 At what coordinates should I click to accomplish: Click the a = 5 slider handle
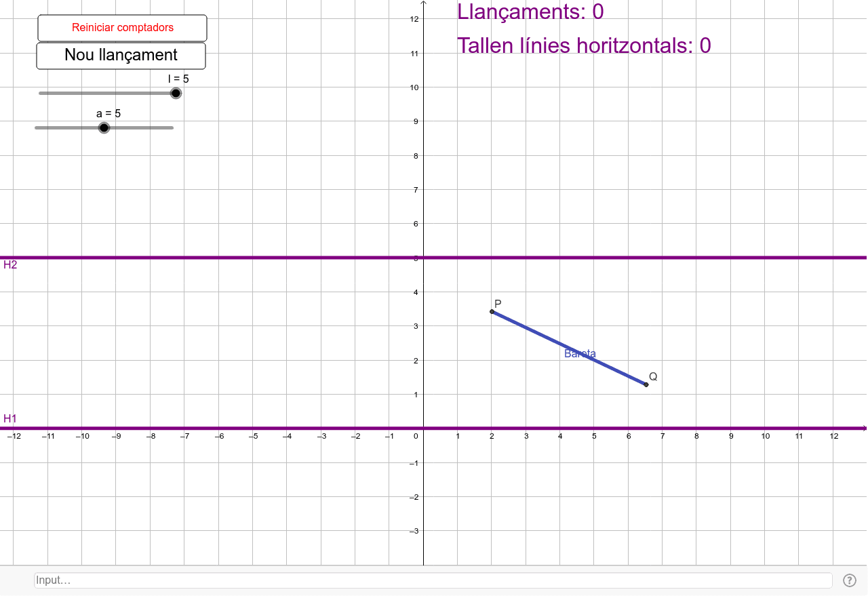point(104,127)
